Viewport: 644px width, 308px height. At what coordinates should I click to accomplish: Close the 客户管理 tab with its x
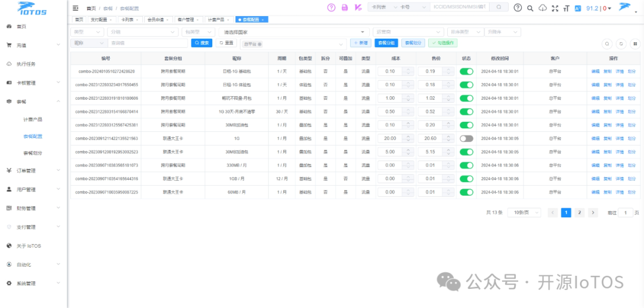point(197,20)
